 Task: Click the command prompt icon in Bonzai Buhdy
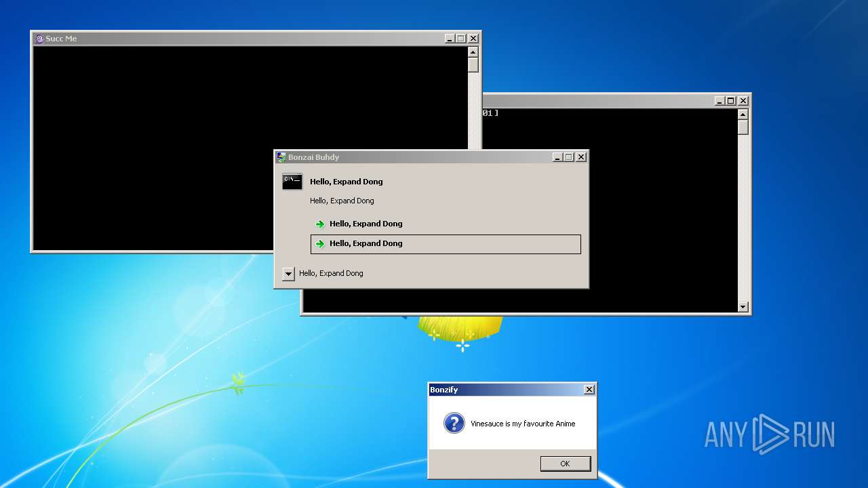pyautogui.click(x=292, y=181)
